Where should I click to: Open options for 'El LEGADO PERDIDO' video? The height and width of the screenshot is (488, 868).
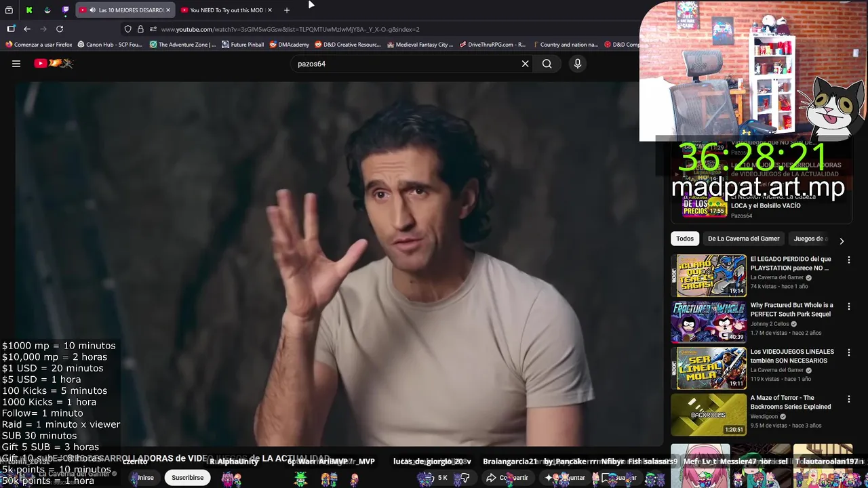[848, 260]
